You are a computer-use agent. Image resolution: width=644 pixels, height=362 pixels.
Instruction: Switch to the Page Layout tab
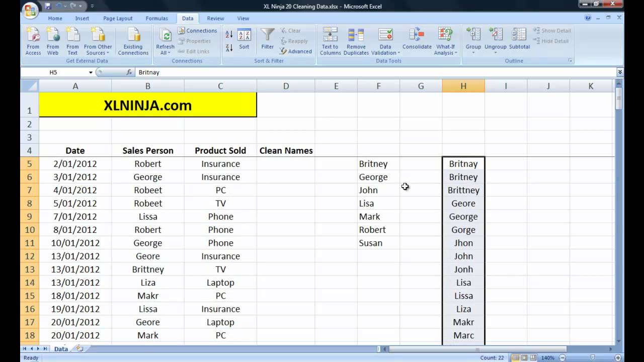(118, 19)
